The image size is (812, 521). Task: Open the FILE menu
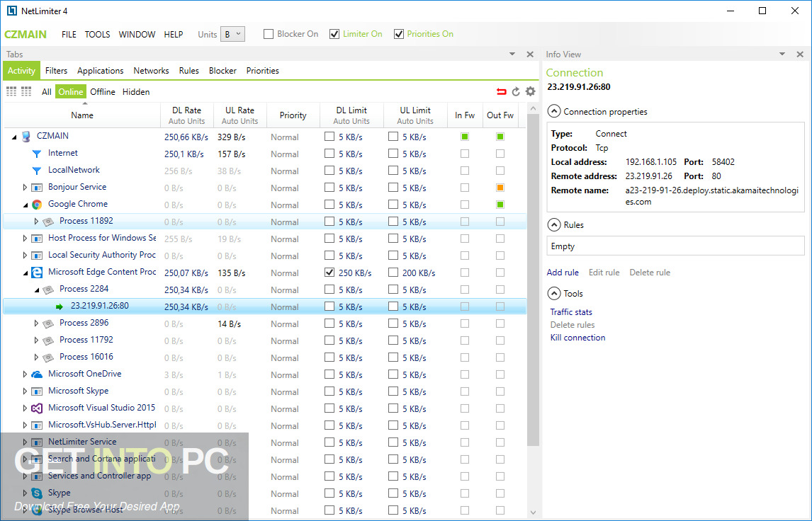pos(68,34)
